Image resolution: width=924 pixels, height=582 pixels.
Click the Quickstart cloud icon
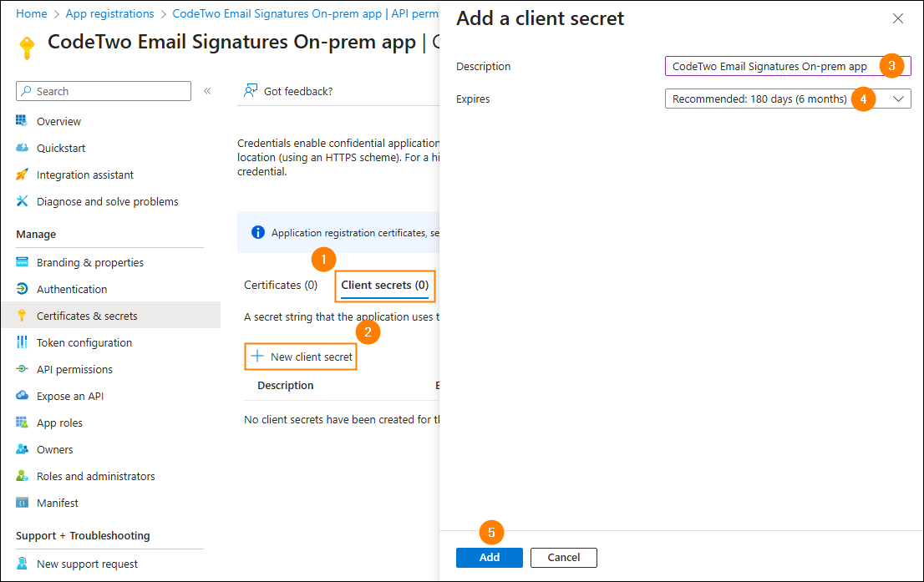(22, 148)
